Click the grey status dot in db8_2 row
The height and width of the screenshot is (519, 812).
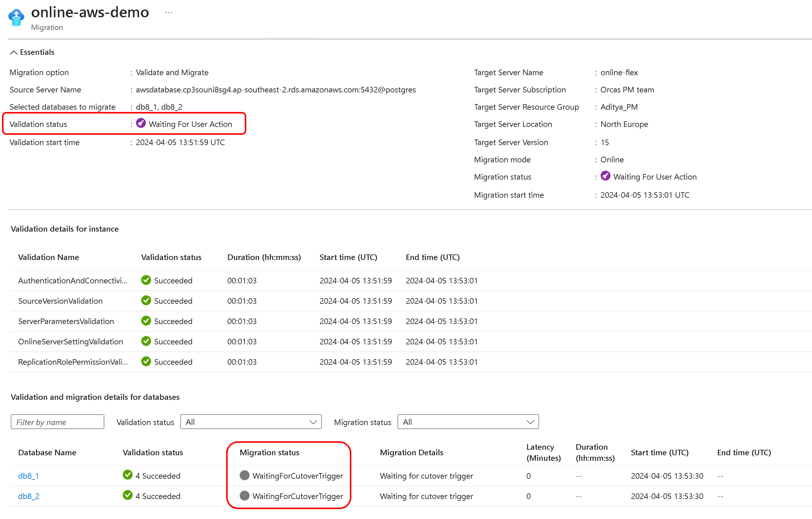pos(245,496)
